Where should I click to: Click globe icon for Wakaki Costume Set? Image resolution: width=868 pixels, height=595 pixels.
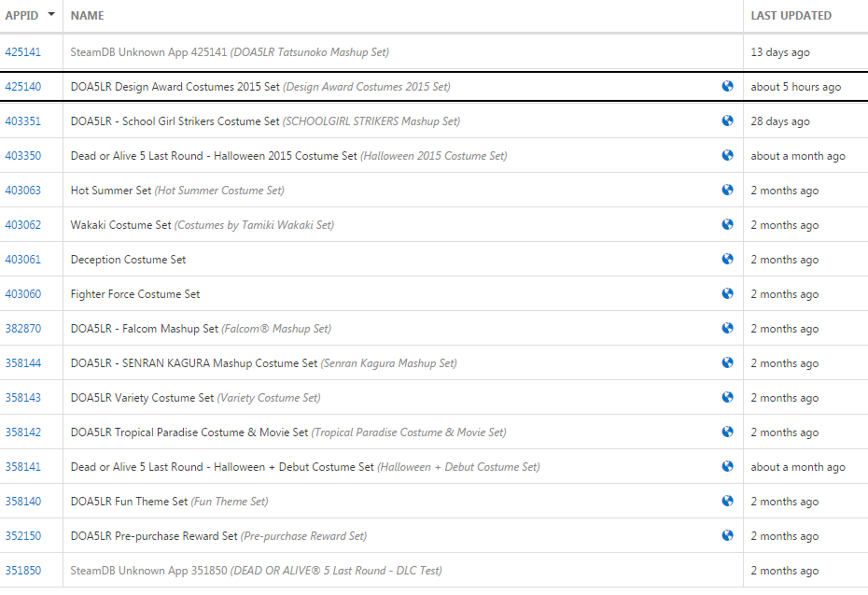click(727, 225)
